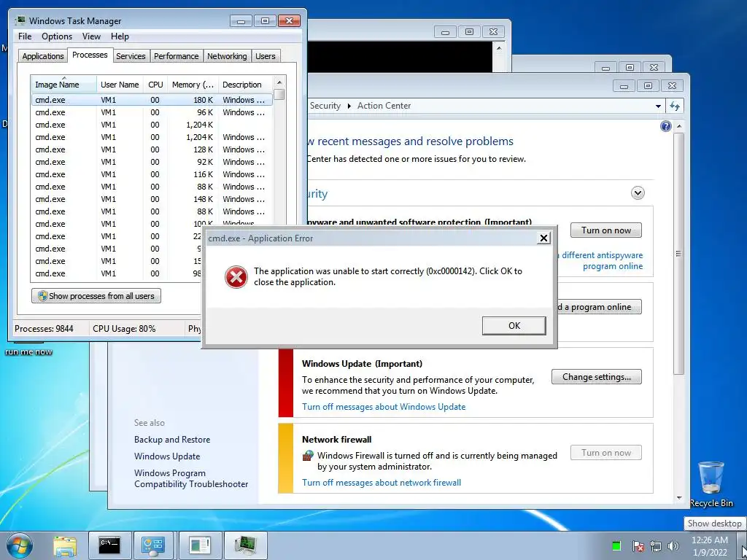Click the Action Center help question mark icon
Viewport: 747px width, 560px height.
(666, 126)
